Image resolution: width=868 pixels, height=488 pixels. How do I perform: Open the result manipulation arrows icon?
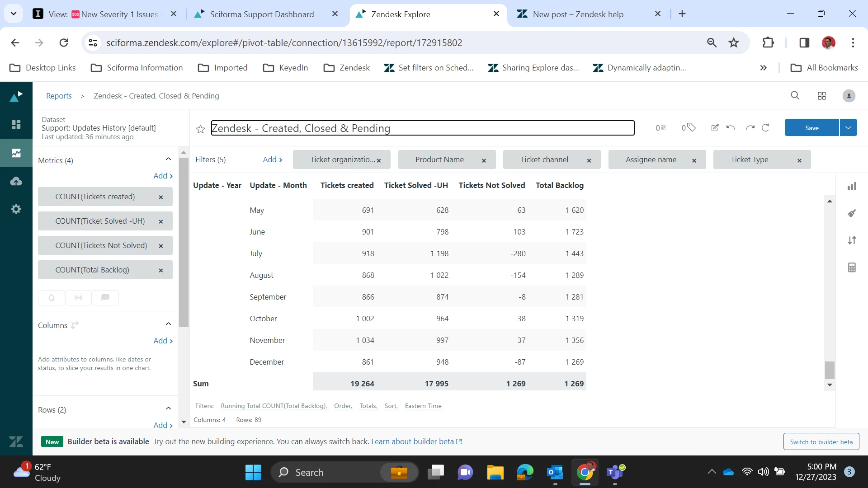coord(852,240)
